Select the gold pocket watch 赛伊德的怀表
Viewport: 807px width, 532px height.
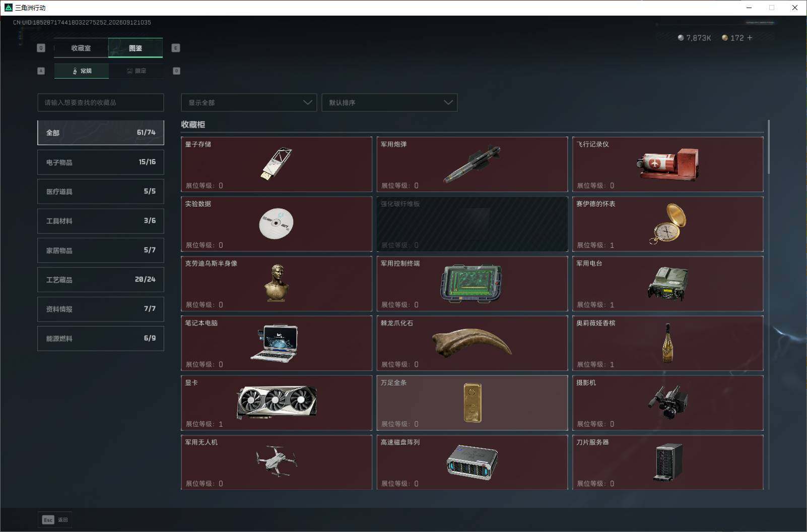click(668, 224)
